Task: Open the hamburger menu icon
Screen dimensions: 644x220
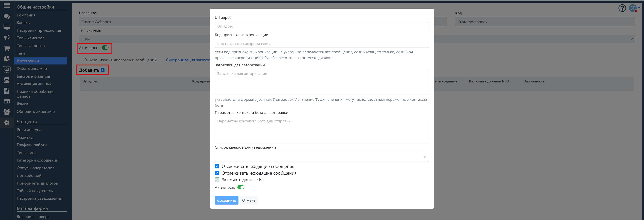Action: point(7,5)
